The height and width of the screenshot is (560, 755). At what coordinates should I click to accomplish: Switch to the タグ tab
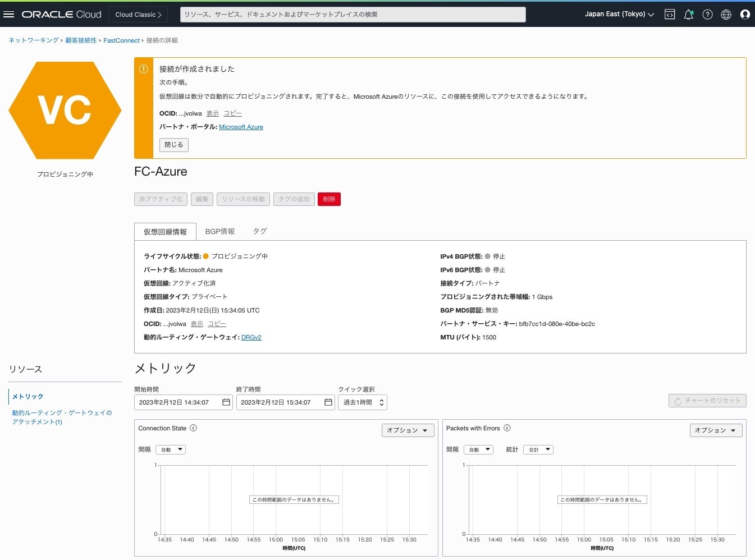(259, 231)
